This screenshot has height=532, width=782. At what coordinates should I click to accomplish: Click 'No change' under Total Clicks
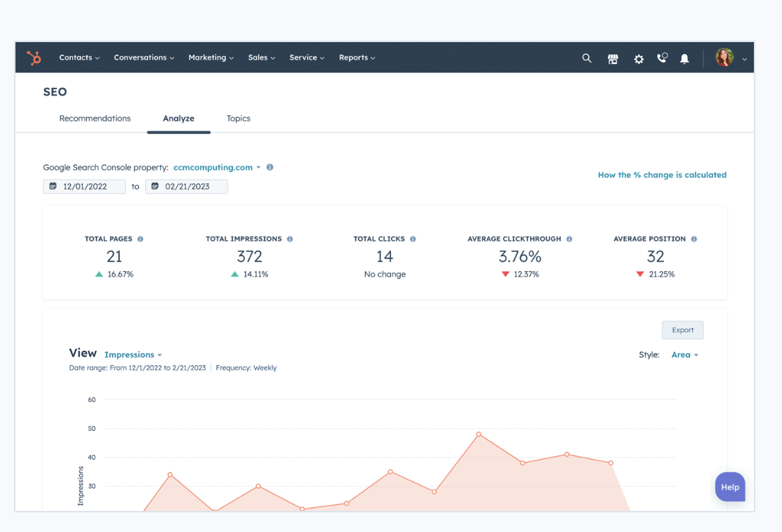click(385, 274)
